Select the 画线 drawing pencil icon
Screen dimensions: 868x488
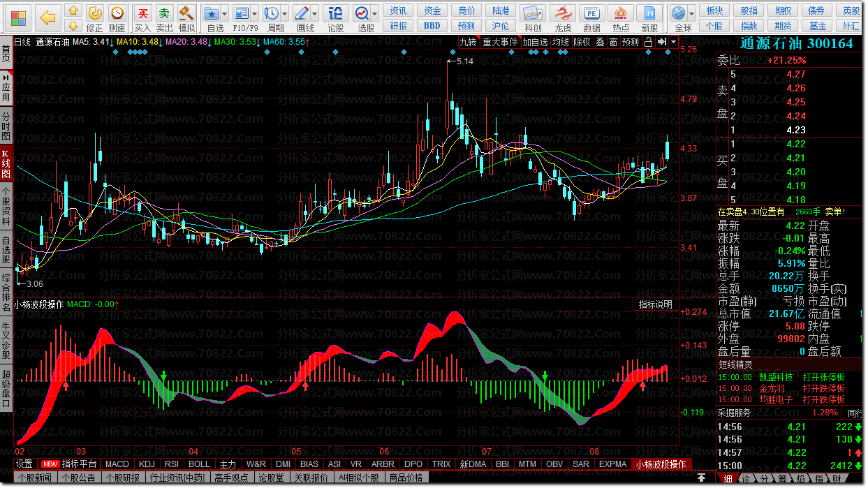pyautogui.click(x=302, y=13)
